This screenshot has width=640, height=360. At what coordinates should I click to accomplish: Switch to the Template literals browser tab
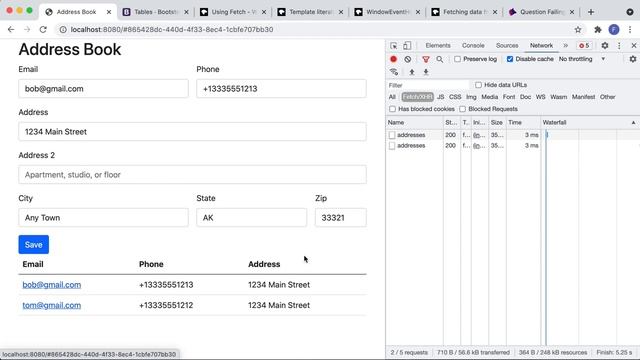click(310, 12)
